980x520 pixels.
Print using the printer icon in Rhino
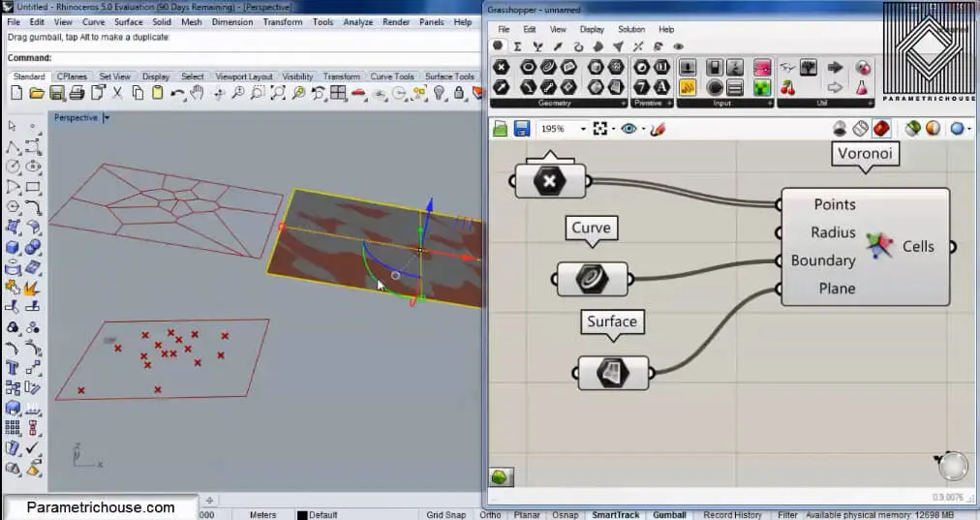coord(77,93)
